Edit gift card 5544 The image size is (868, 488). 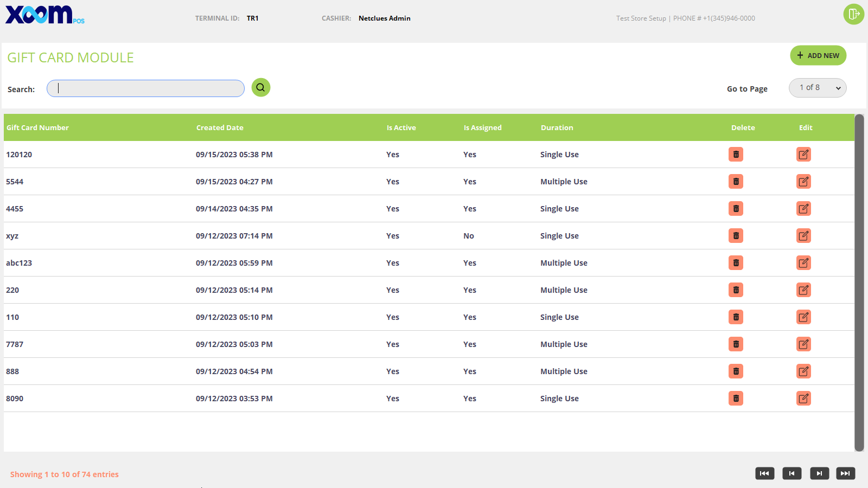coord(803,182)
